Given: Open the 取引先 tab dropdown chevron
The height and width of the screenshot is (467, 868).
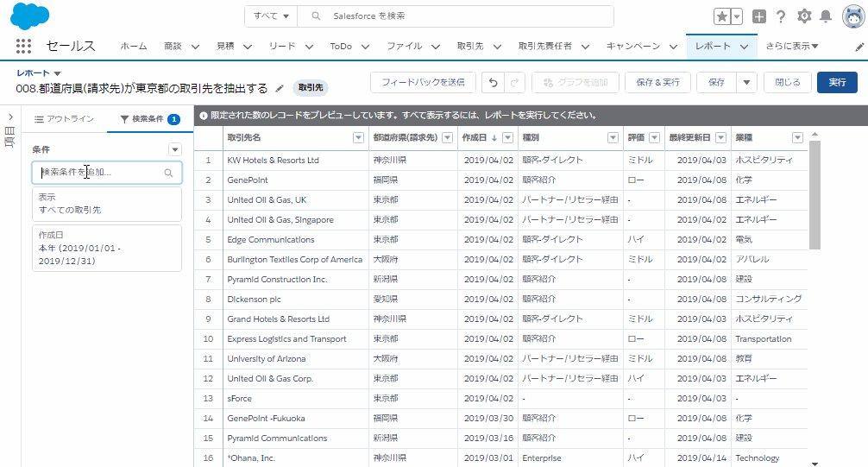Looking at the screenshot, I should point(497,47).
